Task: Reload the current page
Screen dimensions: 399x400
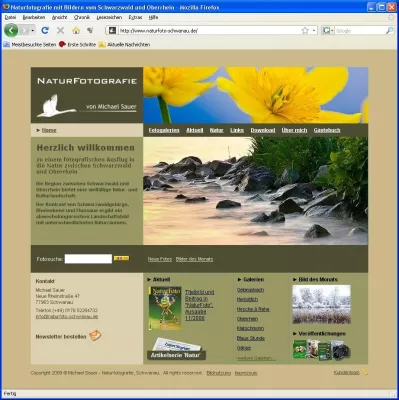Action: (45, 31)
